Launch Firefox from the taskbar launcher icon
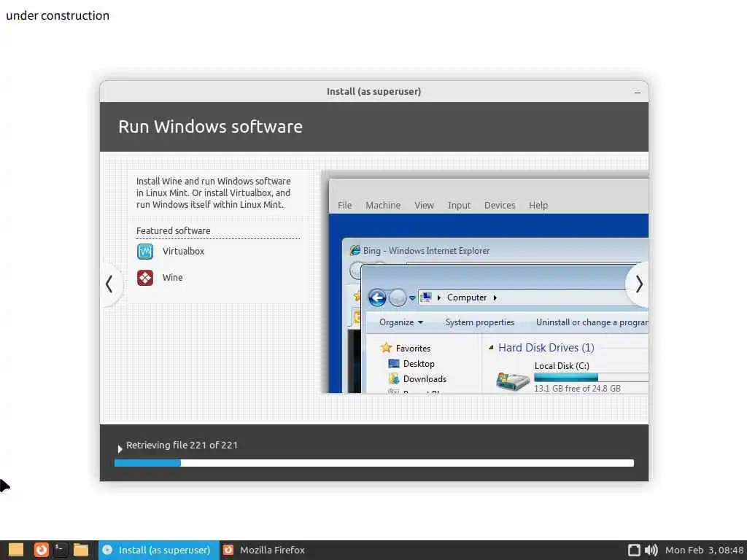747x560 pixels. point(42,550)
